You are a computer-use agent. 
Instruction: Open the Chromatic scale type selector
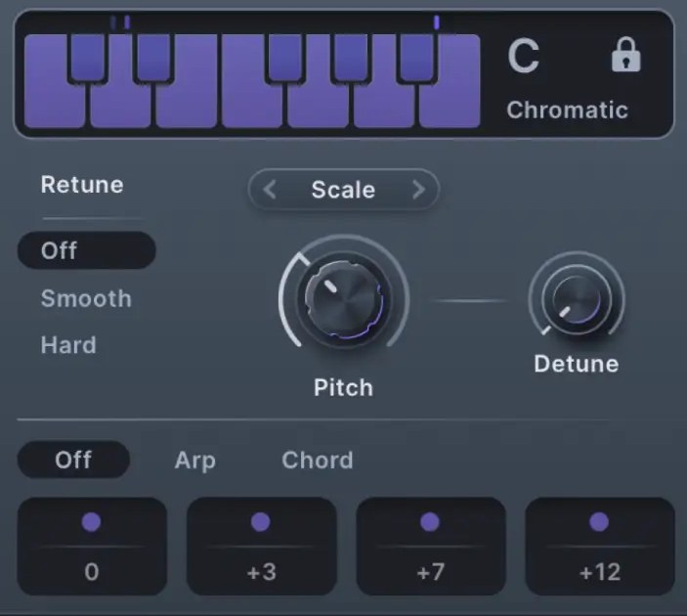click(568, 110)
